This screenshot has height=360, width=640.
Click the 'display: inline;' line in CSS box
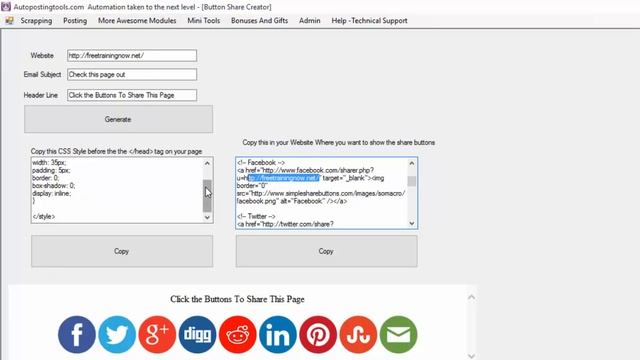point(52,193)
